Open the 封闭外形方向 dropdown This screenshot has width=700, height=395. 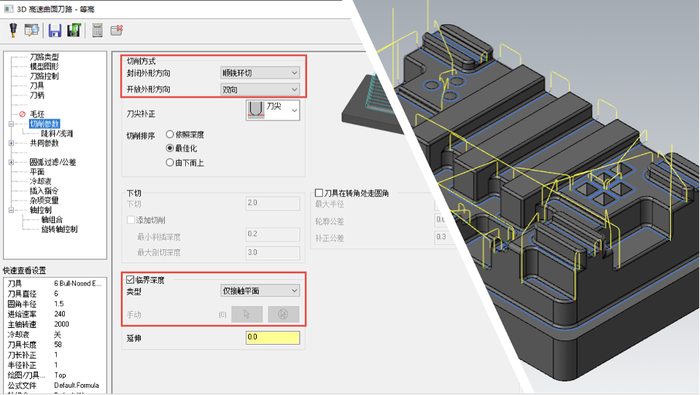[x=260, y=73]
